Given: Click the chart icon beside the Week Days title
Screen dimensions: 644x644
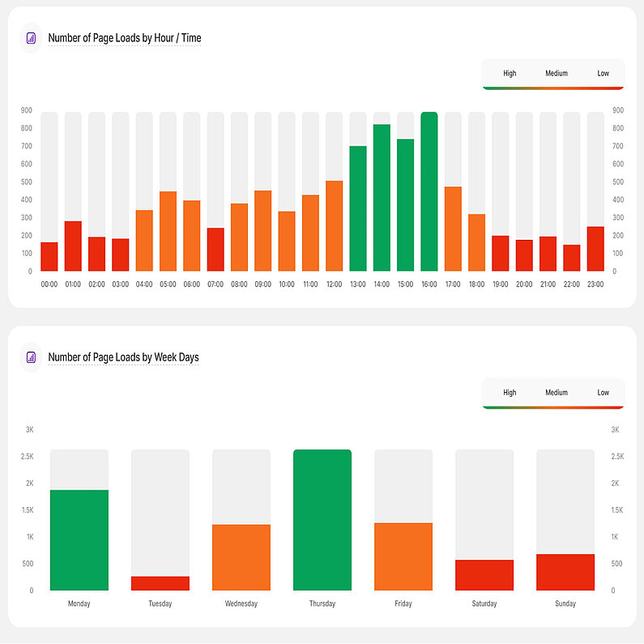Looking at the screenshot, I should pyautogui.click(x=31, y=356).
